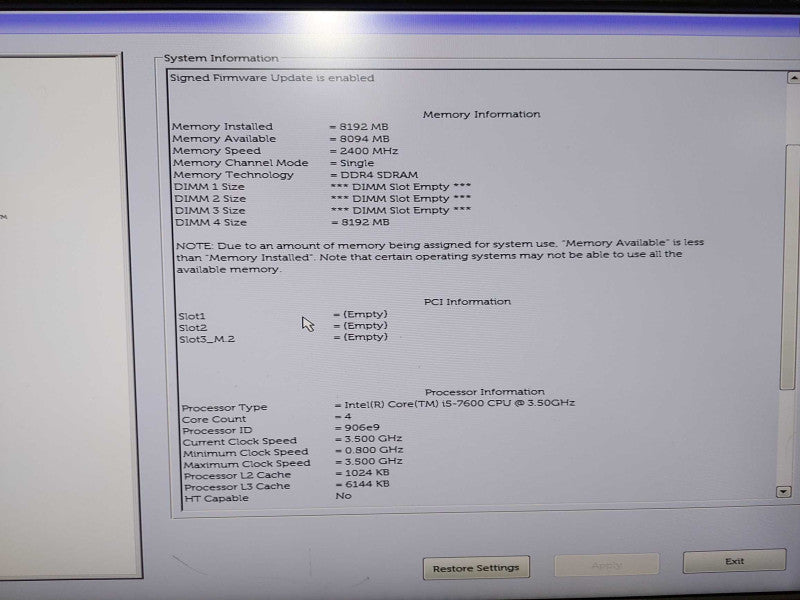Screen dimensions: 800x600
Task: Click the Processor Type label
Action: pos(224,408)
